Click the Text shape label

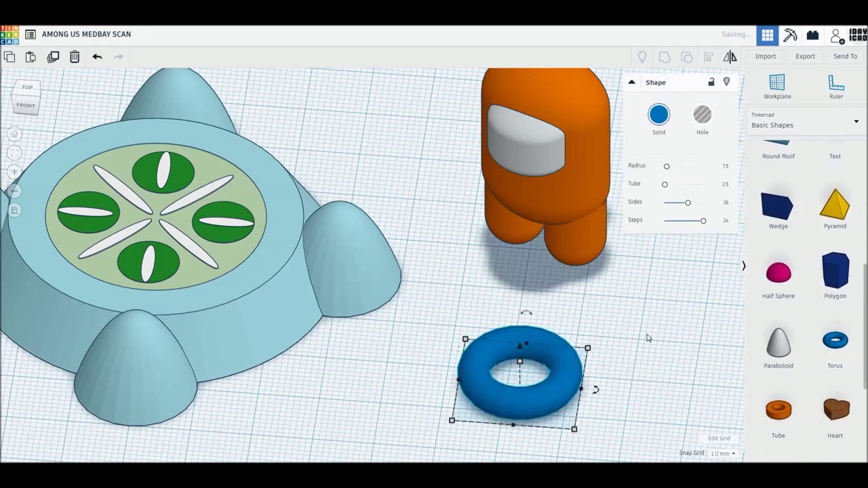(x=835, y=156)
